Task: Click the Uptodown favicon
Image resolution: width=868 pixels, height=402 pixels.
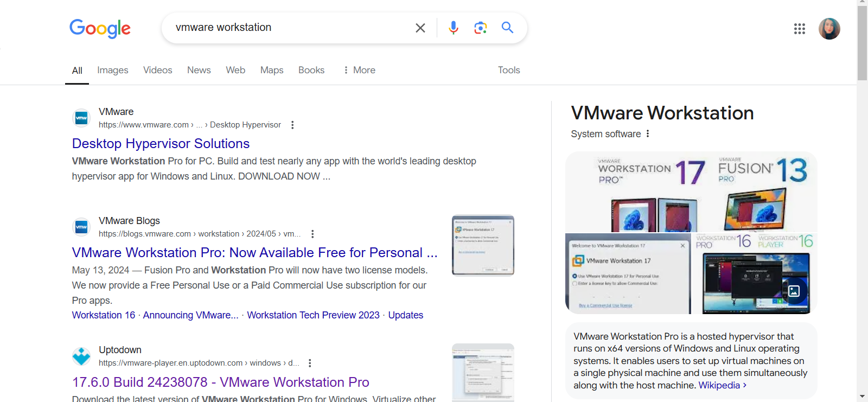Action: (81, 356)
